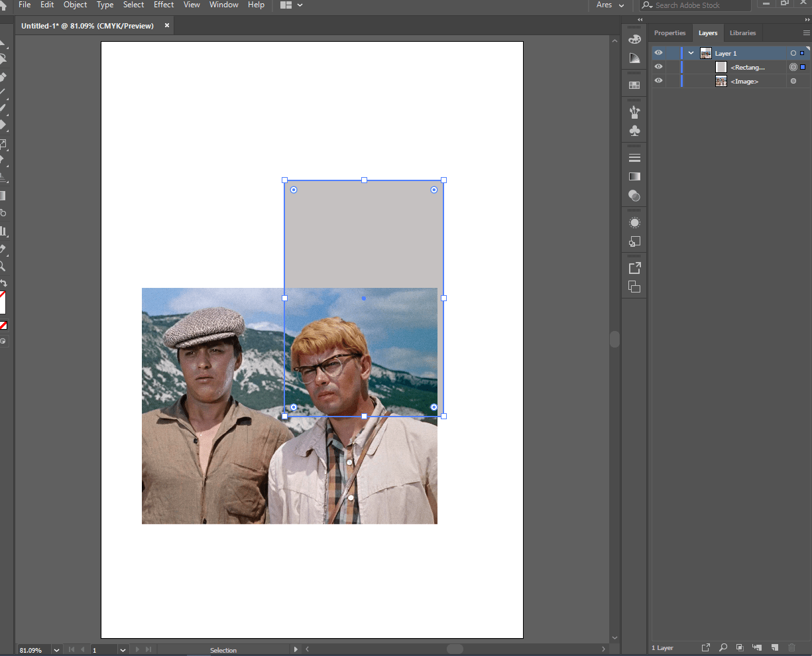Open the Color panel
812x656 pixels.
coord(634,38)
